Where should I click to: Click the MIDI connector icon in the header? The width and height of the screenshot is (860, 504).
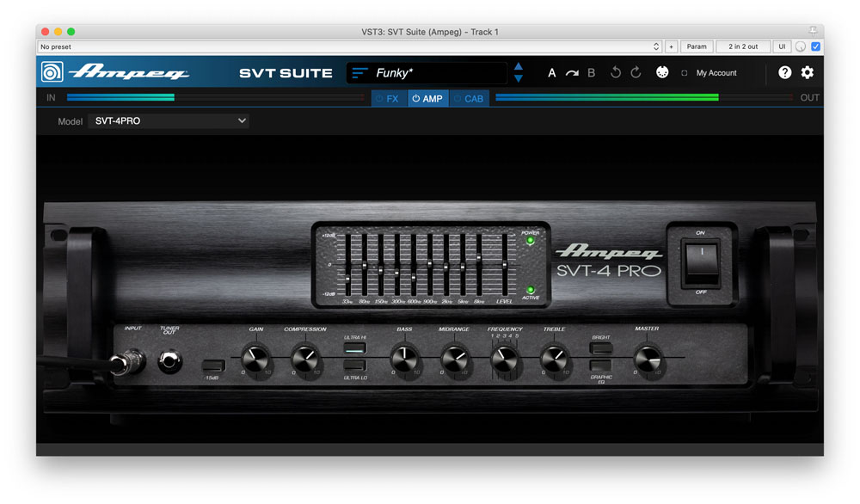pos(661,72)
